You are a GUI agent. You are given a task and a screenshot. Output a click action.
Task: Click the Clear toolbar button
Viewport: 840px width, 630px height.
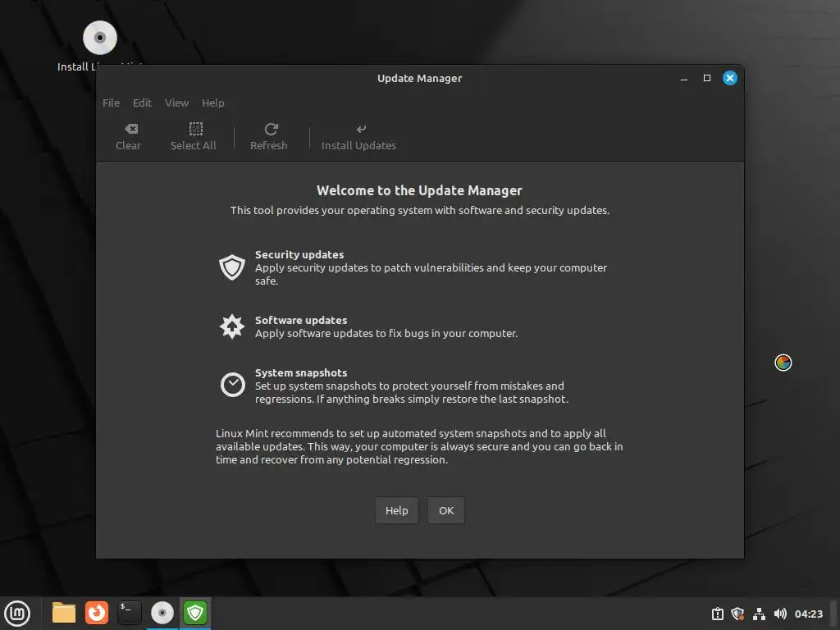pos(128,137)
